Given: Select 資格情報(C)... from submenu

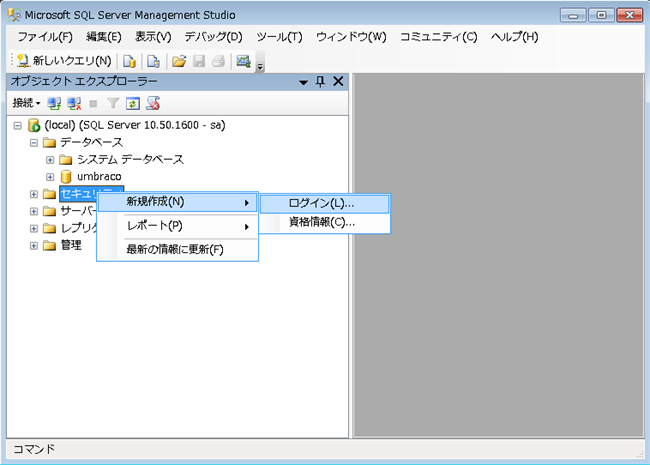Looking at the screenshot, I should pos(325,222).
